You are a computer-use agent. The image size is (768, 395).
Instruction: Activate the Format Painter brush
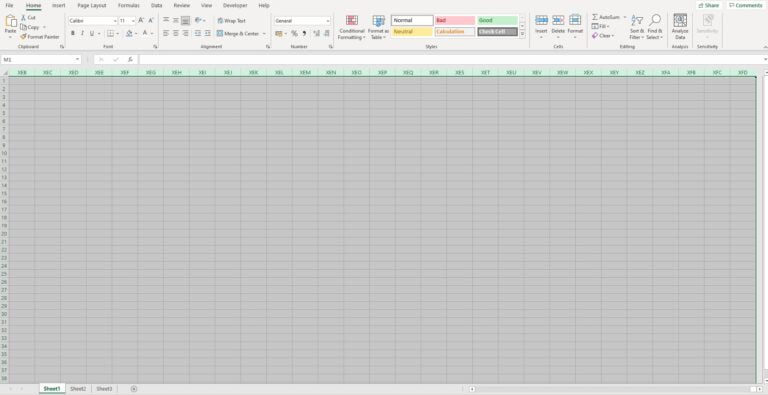24,37
